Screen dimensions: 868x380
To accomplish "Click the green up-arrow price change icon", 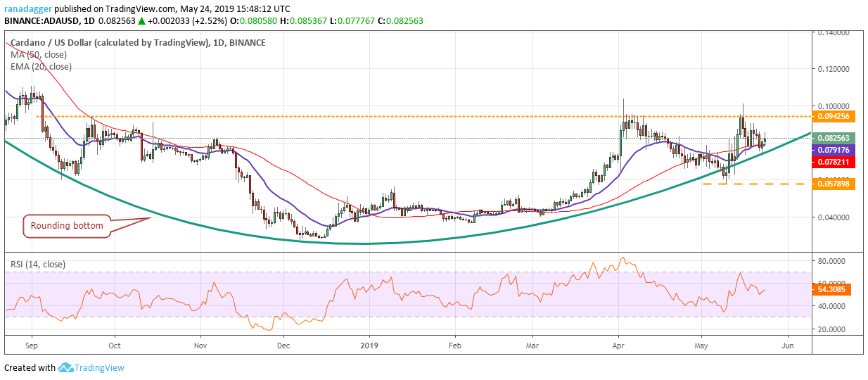I will (x=141, y=21).
